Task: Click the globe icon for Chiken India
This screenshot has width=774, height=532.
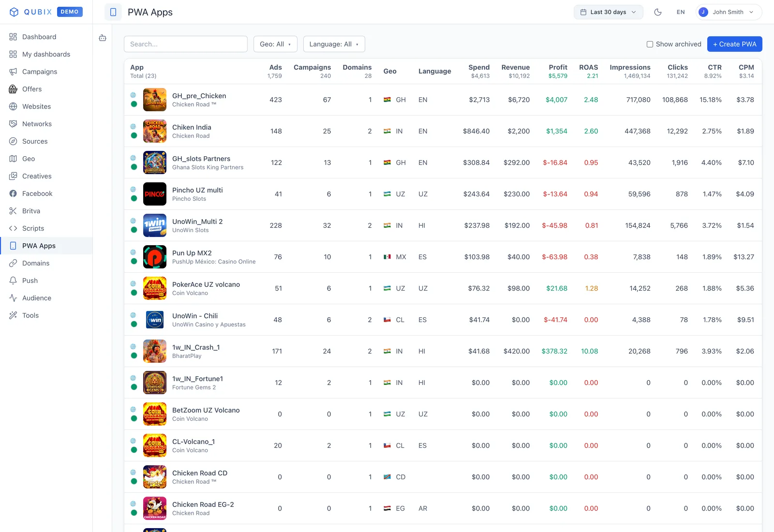Action: [133, 126]
